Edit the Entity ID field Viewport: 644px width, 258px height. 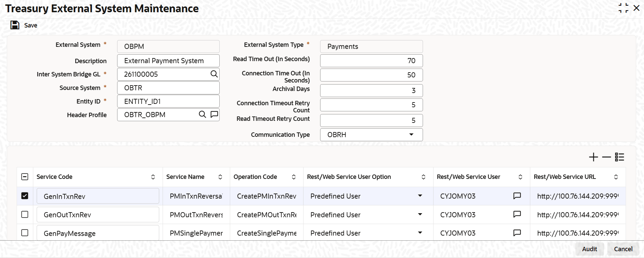[168, 102]
